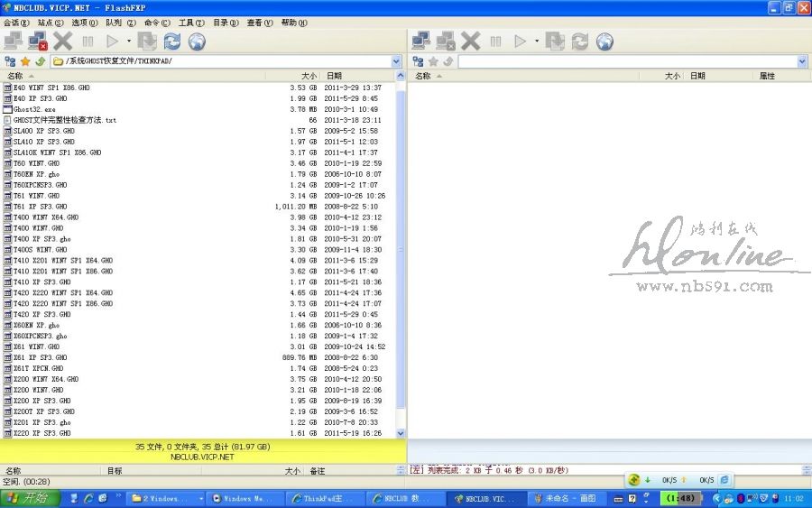
Task: Click the left pane folder tree icon
Action: pos(10,61)
